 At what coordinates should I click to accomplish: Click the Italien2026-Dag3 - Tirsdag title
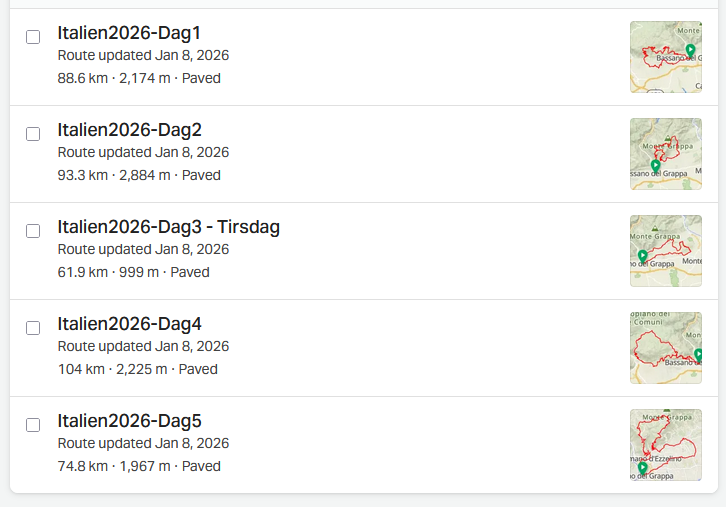click(168, 227)
